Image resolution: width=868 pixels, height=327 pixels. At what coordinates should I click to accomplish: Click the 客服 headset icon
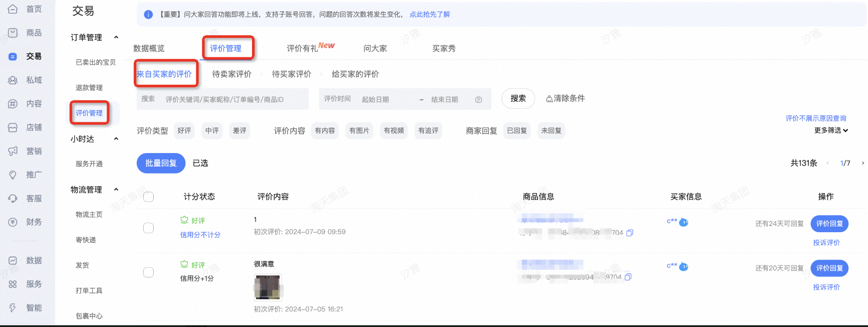point(13,198)
